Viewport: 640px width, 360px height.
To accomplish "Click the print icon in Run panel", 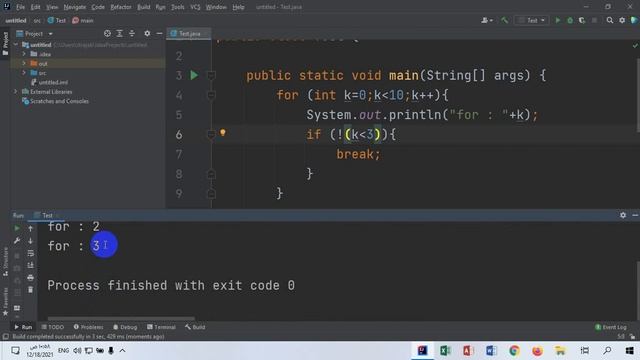I will tap(31, 278).
